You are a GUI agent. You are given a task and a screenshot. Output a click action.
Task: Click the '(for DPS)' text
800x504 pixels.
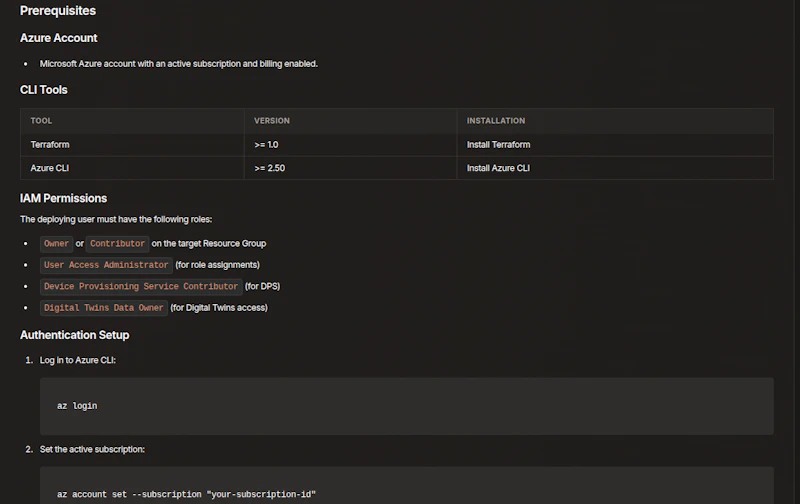coord(262,286)
